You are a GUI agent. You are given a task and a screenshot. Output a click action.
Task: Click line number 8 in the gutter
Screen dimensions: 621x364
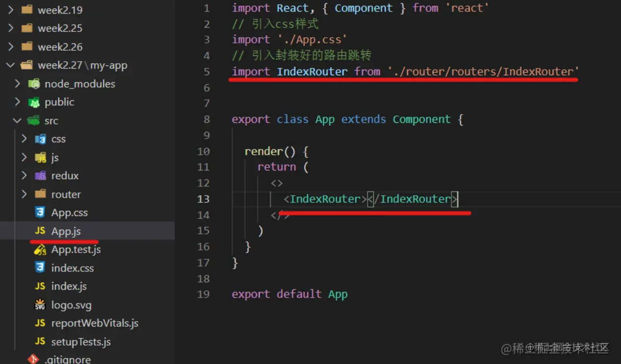(x=207, y=119)
